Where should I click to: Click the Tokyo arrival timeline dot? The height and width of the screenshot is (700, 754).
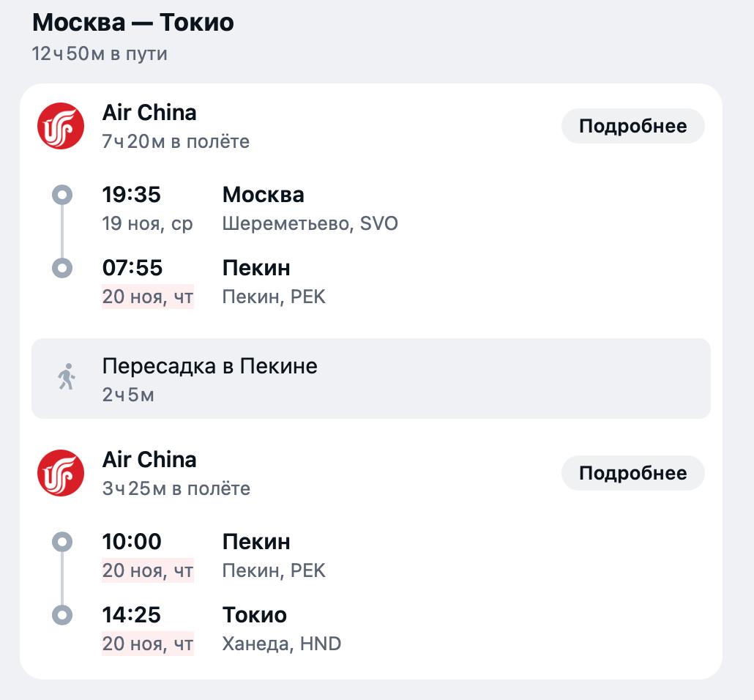coord(62,615)
